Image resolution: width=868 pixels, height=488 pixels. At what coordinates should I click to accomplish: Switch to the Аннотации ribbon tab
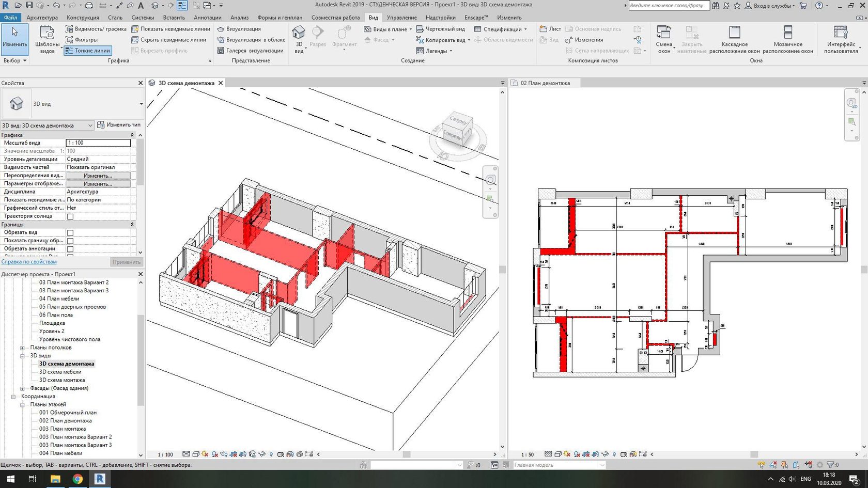click(x=208, y=18)
